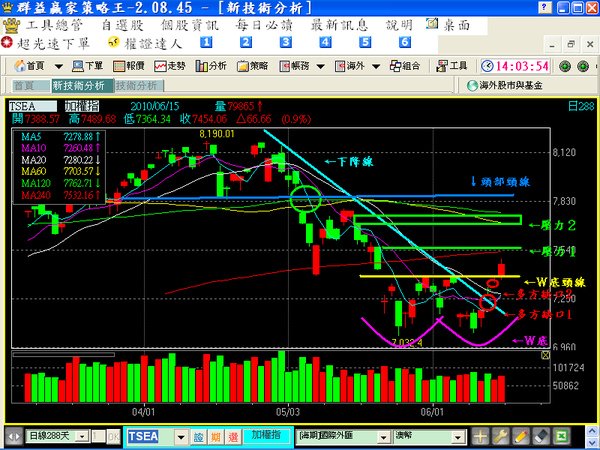This screenshot has height=450, width=600.
Task: Click the help question mark button in title bar
Action: pos(545,7)
